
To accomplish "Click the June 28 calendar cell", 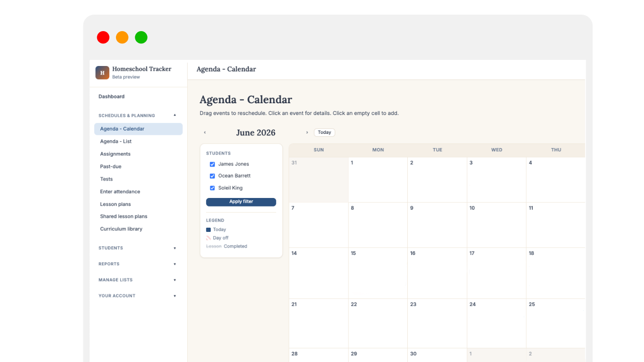I will tap(319, 355).
